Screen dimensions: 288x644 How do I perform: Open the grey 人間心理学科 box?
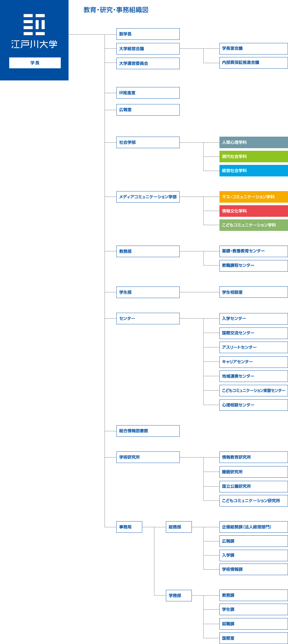coord(254,142)
